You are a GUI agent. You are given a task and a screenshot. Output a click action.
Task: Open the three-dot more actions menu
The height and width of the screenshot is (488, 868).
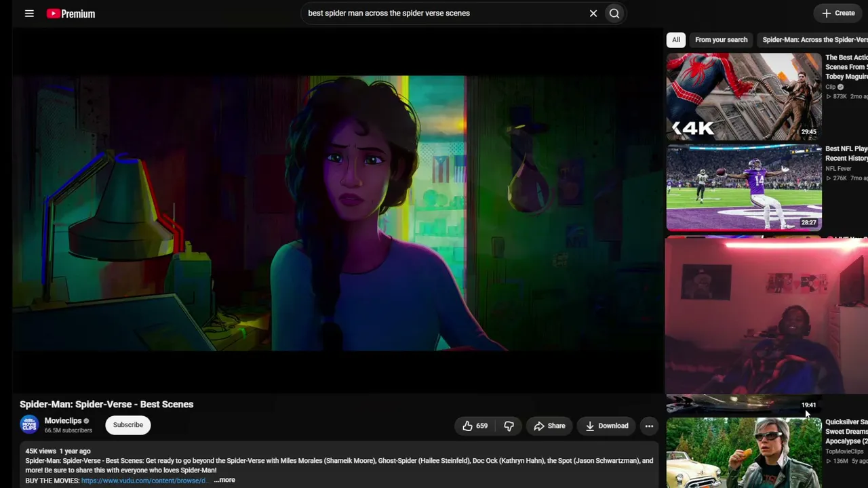tap(649, 426)
